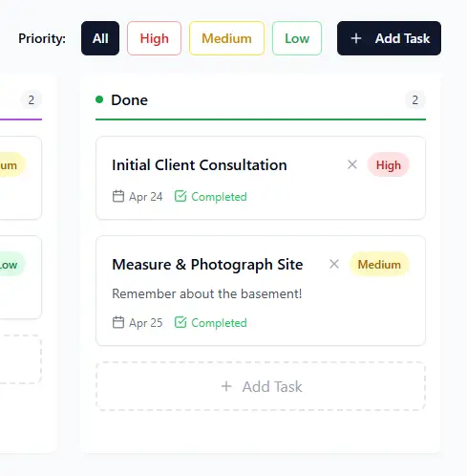The image size is (467, 476).
Task: Click the checkmark icon on Initial Client Consultation
Action: (x=180, y=196)
